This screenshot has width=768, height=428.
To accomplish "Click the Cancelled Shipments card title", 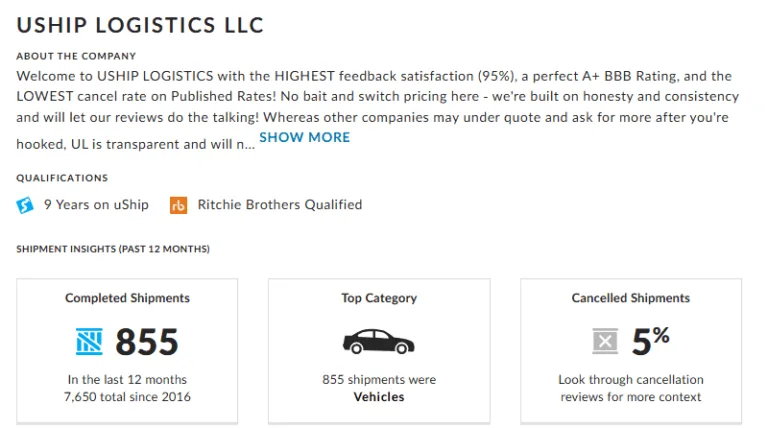I will [631, 298].
